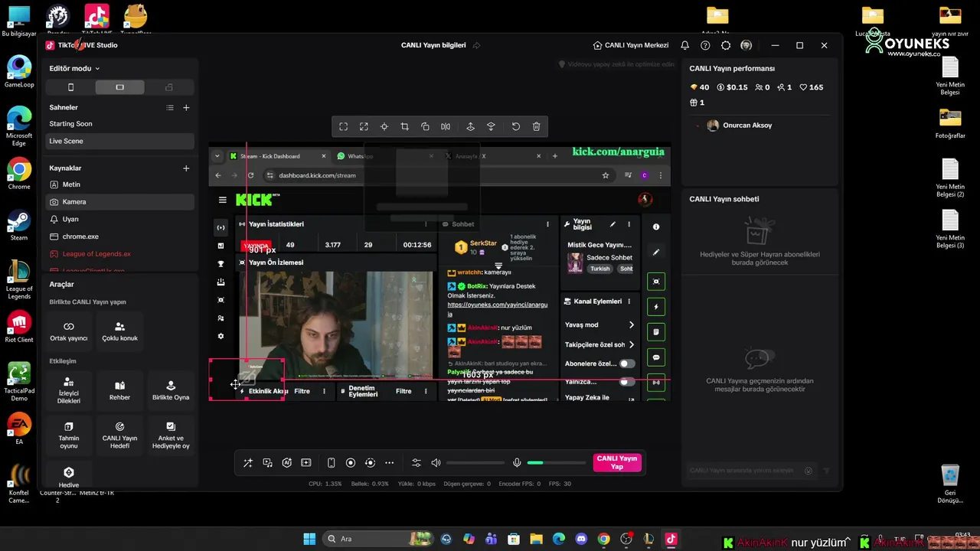The image size is (980, 551).
Task: Select the third locked layout mode
Action: [169, 87]
